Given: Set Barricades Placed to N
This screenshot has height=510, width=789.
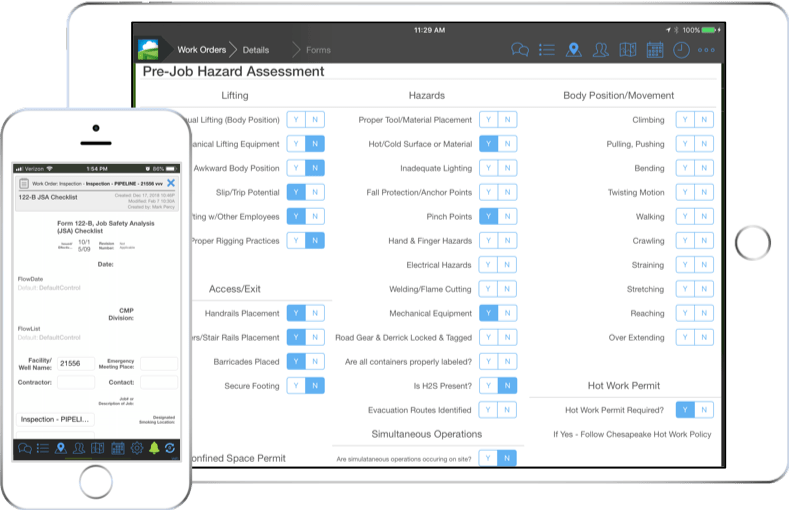Looking at the screenshot, I should tap(315, 362).
